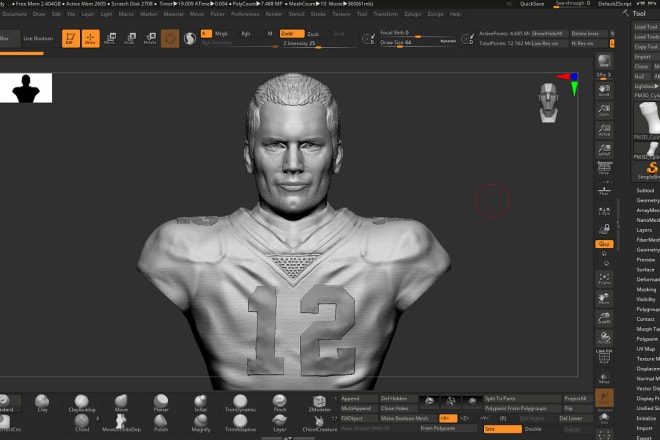Viewport: 660px width, 440px height.
Task: Select the ClayBuildup brush
Action: 82,403
